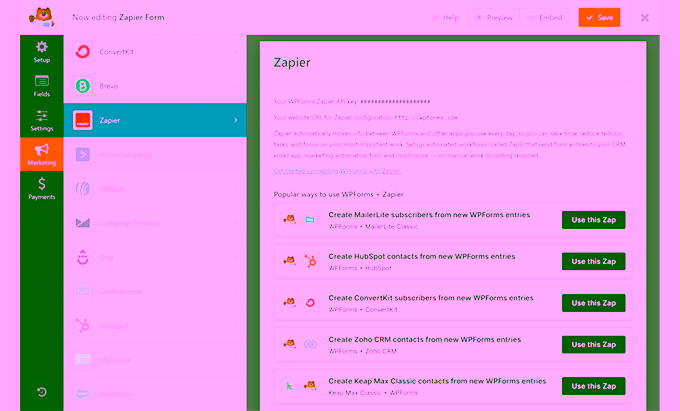
Task: Click the ConvertKit logo icon in the provider list
Action: (x=82, y=52)
